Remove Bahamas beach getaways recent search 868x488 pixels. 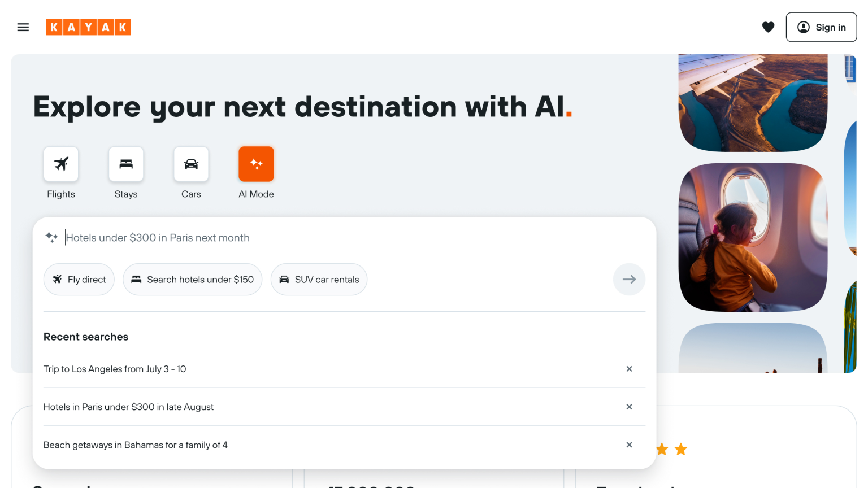629,445
